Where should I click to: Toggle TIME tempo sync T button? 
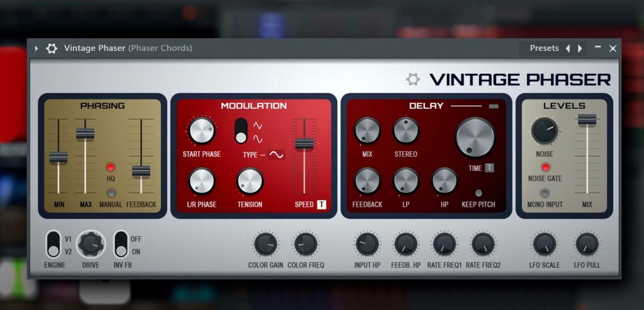489,168
